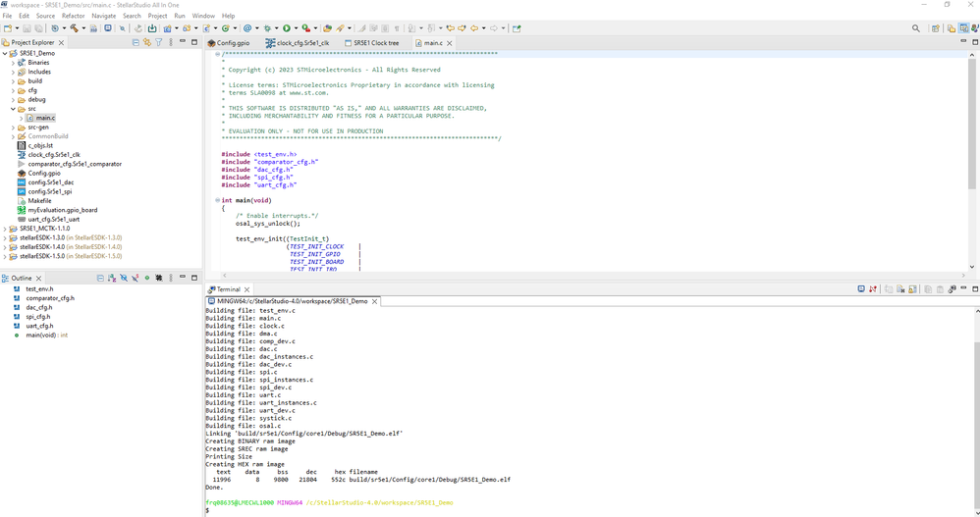Click the Open Perspective icon
The width and height of the screenshot is (980, 517).
click(x=936, y=28)
